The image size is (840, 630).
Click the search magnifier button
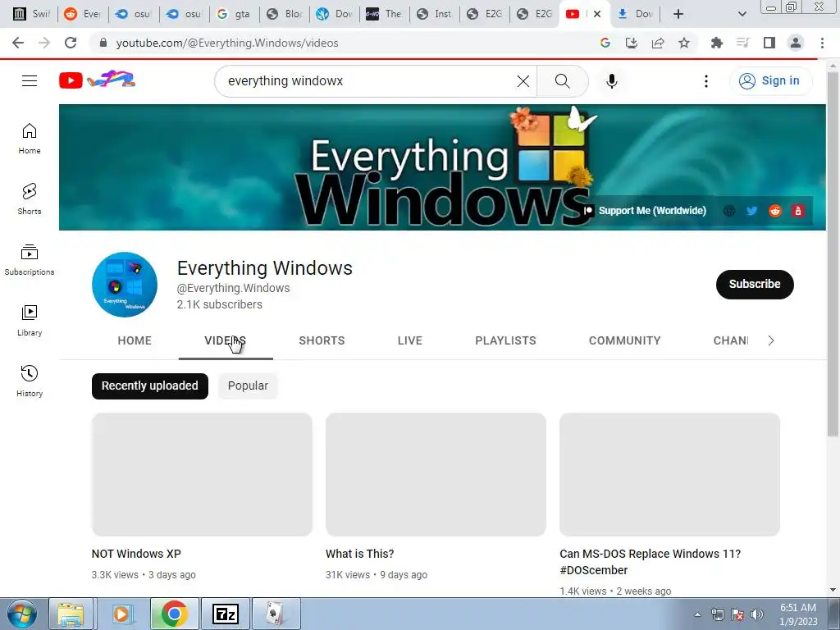562,81
